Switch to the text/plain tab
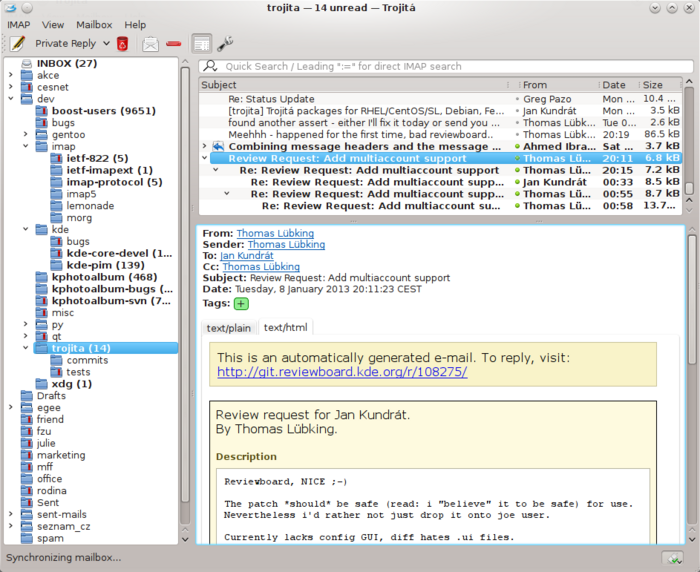700x572 pixels. click(x=228, y=327)
